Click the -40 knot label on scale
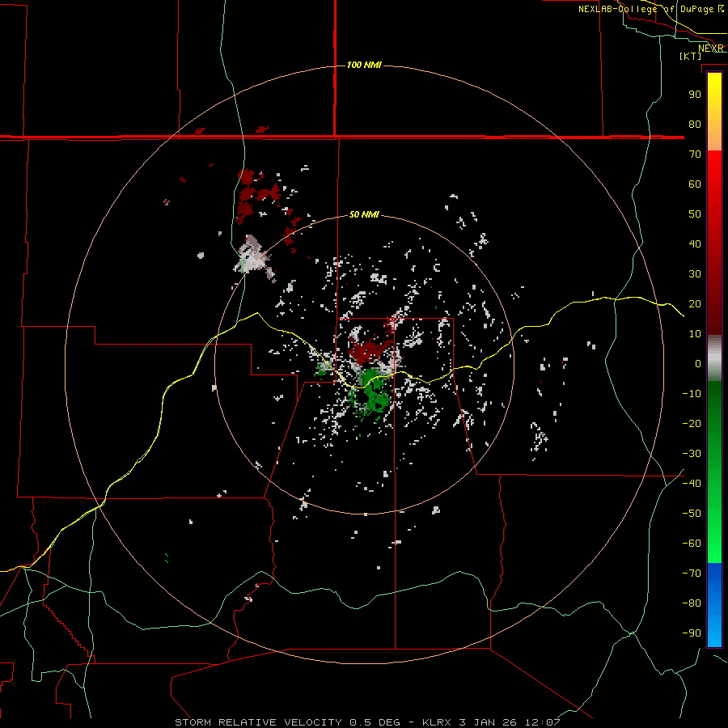The height and width of the screenshot is (728, 728). coord(692,484)
